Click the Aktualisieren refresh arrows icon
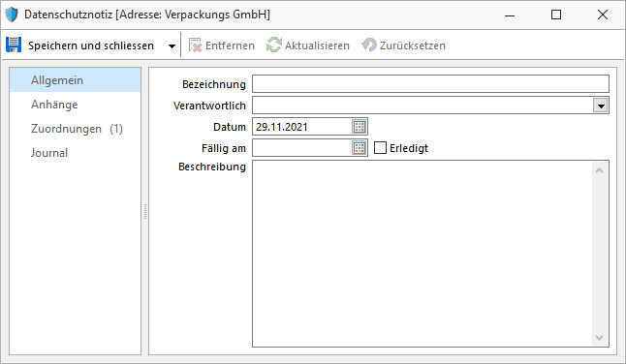The image size is (626, 364). point(274,45)
